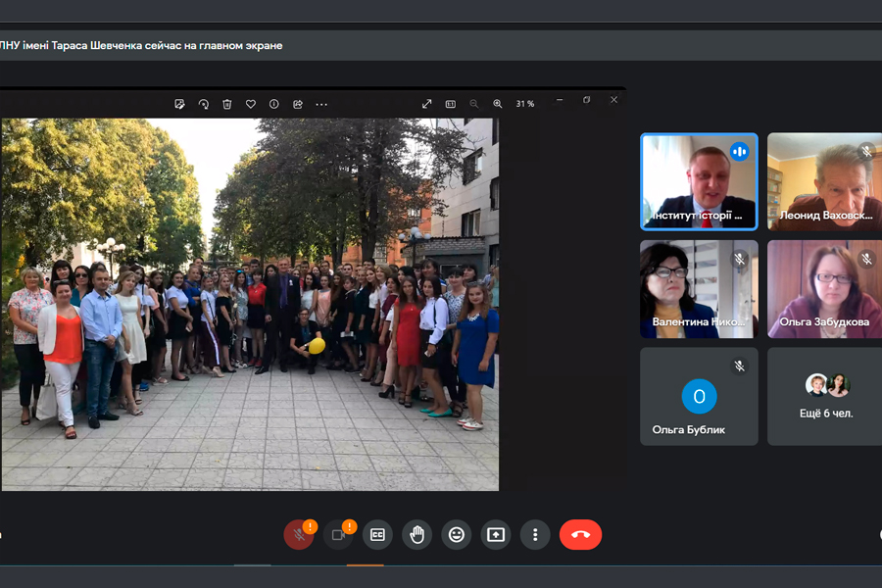Click the present screen button
This screenshot has width=882, height=588.
pos(495,535)
